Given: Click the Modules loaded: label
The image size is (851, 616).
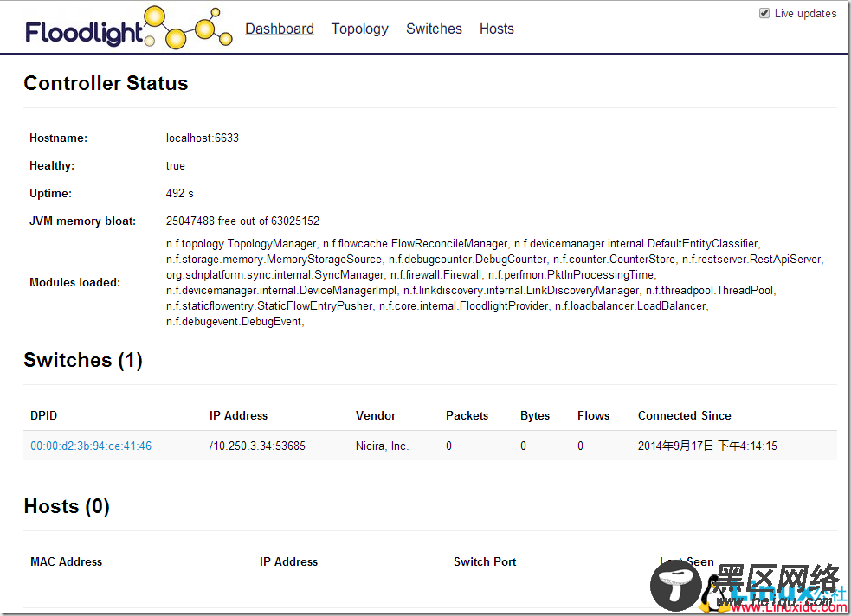Looking at the screenshot, I should (x=75, y=283).
